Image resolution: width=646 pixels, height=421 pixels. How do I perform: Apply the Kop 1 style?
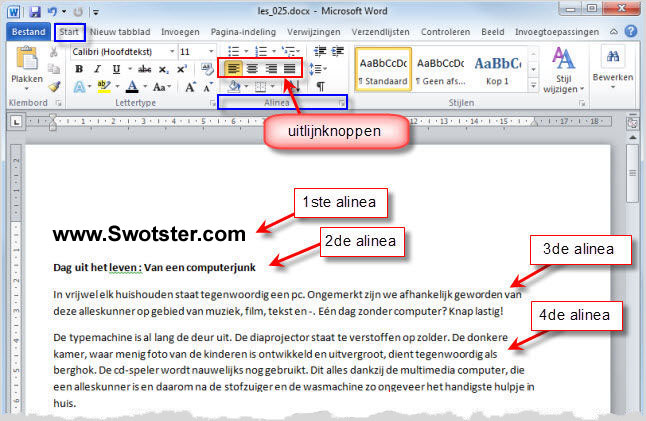pos(498,69)
